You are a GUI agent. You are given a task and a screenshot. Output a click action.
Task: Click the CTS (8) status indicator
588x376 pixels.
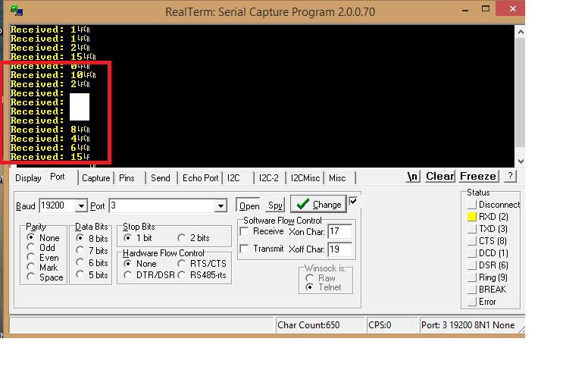[472, 241]
